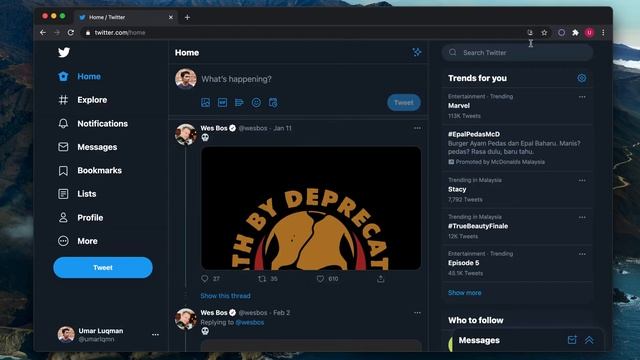Open options for Stacy trend

(582, 180)
